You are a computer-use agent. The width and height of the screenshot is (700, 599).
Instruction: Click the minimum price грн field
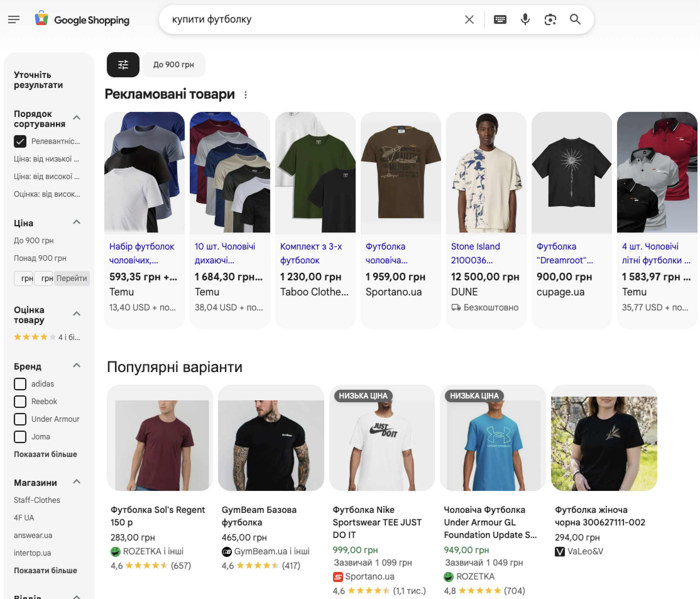(23, 278)
